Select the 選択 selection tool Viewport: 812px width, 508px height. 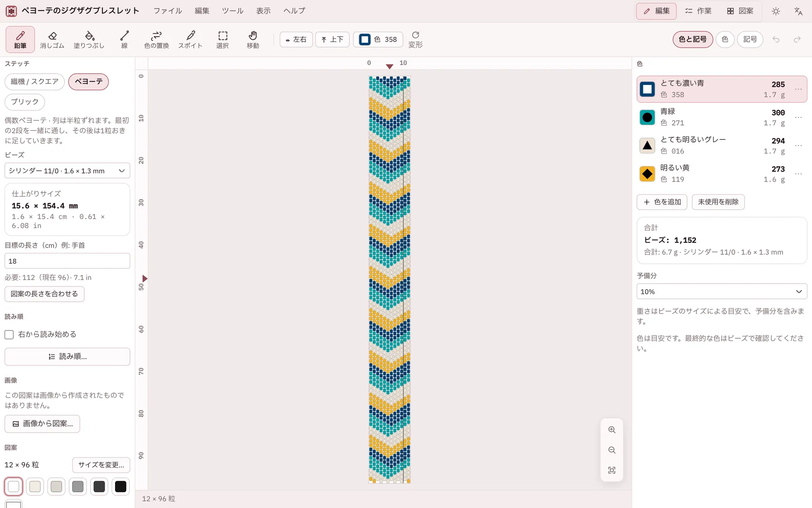pyautogui.click(x=222, y=39)
